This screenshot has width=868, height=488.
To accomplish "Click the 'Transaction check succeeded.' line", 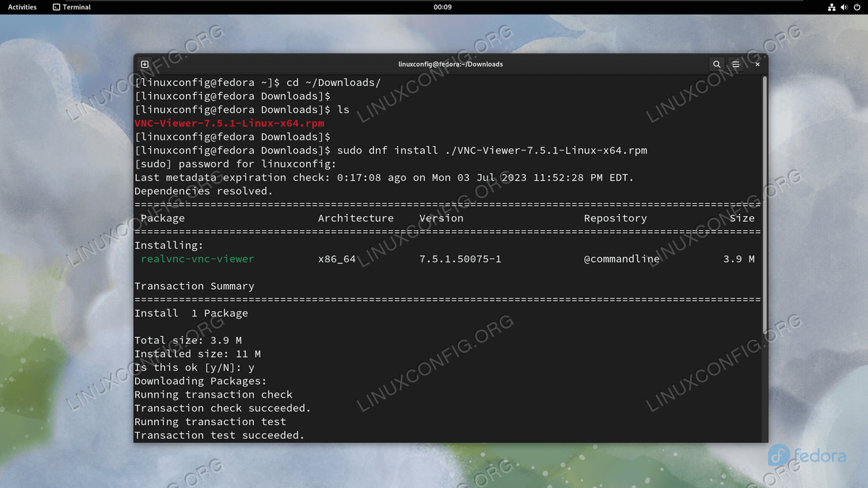I will coord(223,408).
